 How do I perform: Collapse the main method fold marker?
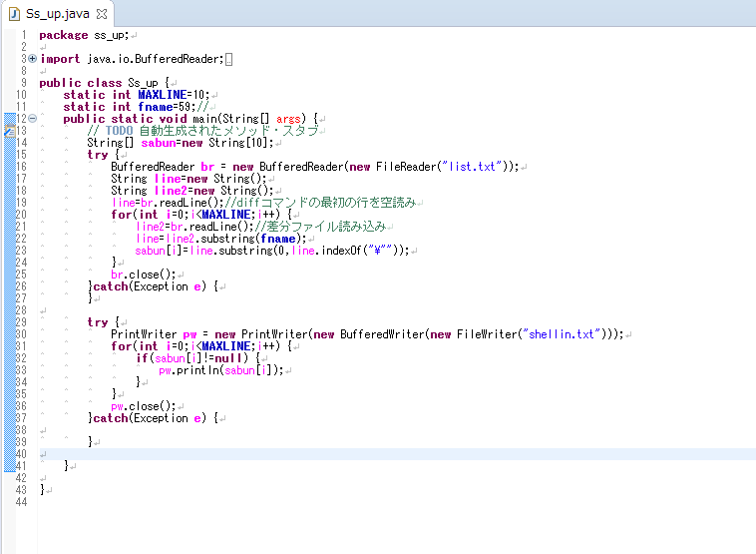click(33, 119)
